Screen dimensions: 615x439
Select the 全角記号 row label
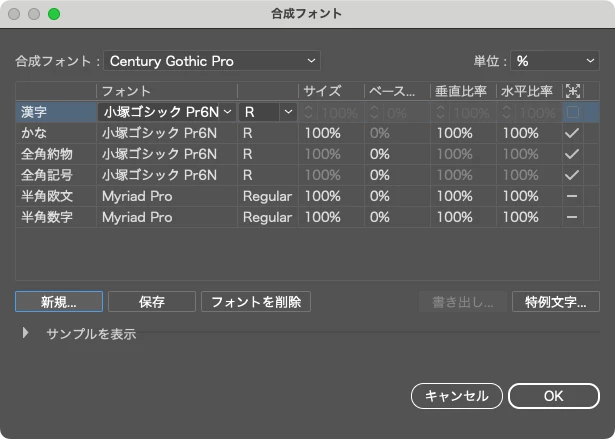47,175
